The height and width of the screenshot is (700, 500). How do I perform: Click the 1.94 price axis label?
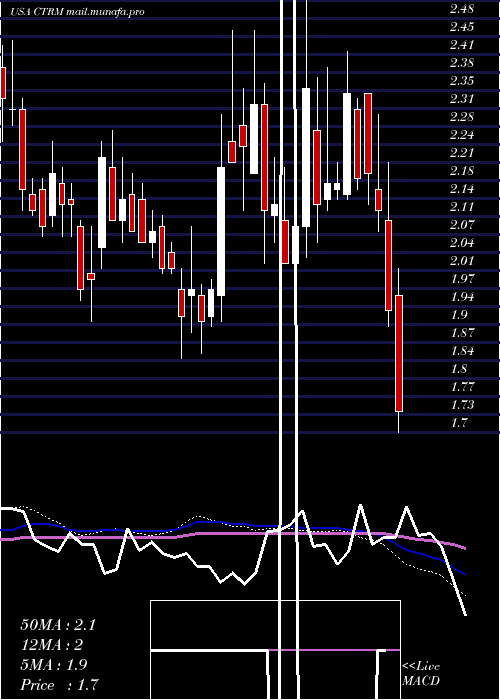pos(462,296)
